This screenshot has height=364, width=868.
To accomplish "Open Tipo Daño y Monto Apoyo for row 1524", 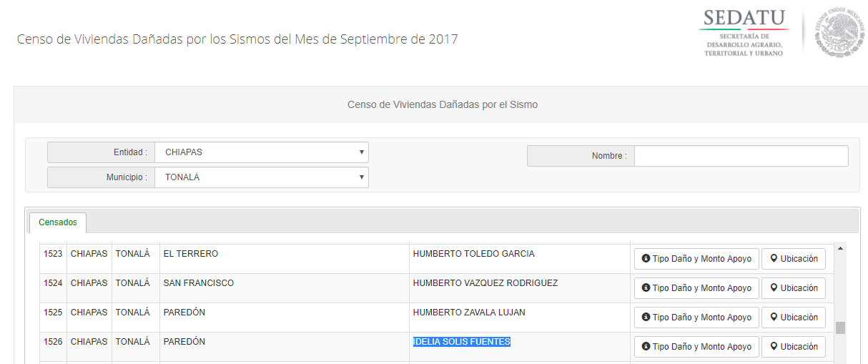I will click(696, 288).
